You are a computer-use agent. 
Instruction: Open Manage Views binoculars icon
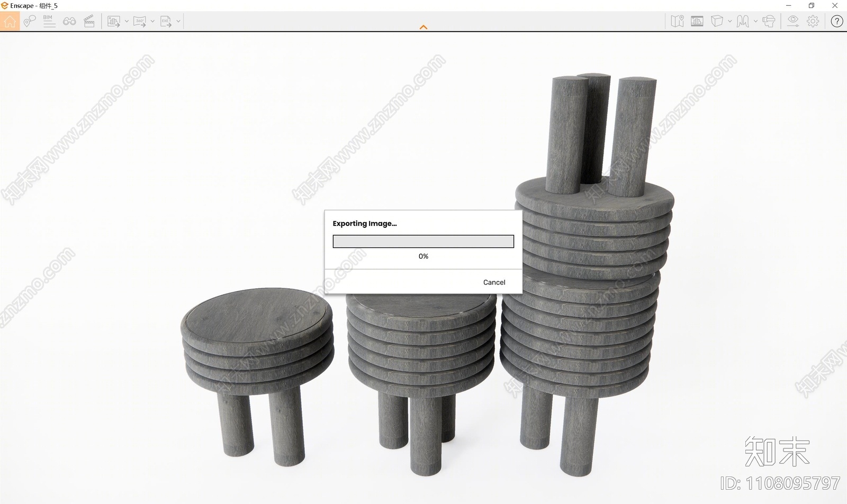[x=69, y=21]
